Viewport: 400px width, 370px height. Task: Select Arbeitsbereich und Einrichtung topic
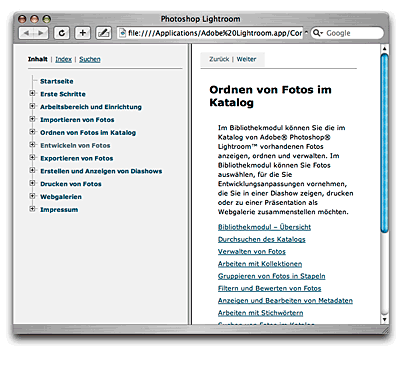click(91, 107)
